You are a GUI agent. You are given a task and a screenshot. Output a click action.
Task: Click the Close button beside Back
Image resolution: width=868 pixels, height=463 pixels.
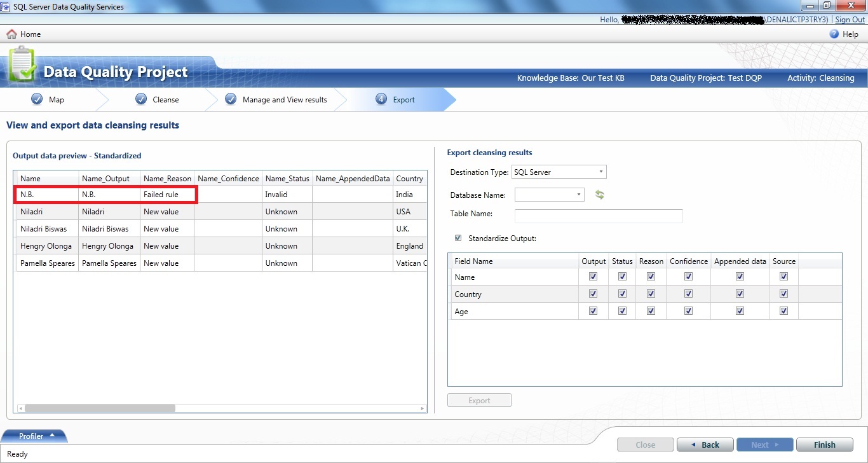pos(646,445)
